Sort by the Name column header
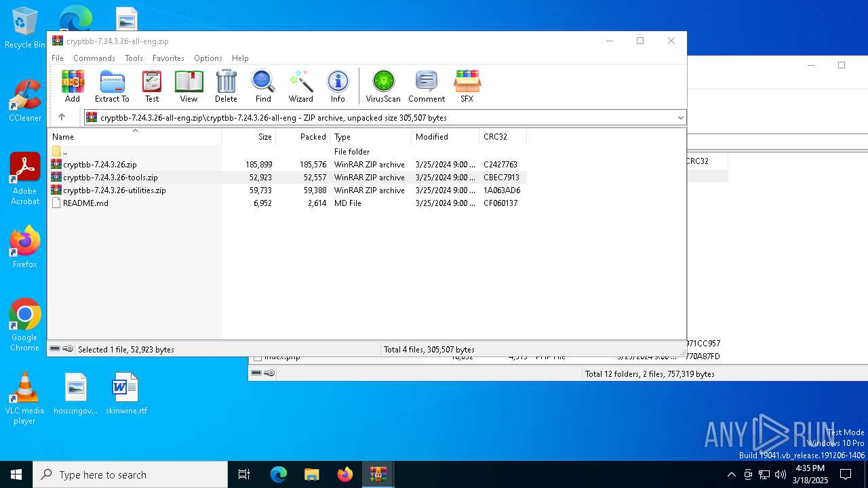Screen dimensions: 868x488 tap(134, 137)
